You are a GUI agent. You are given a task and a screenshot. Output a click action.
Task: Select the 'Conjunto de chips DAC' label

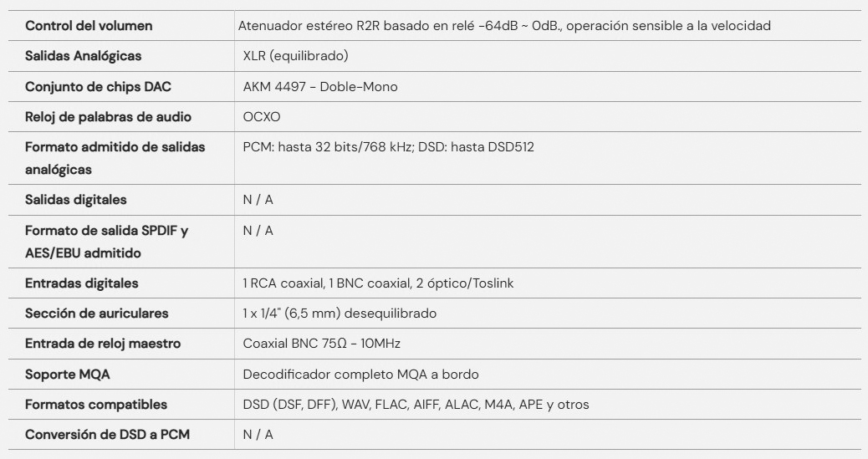98,87
